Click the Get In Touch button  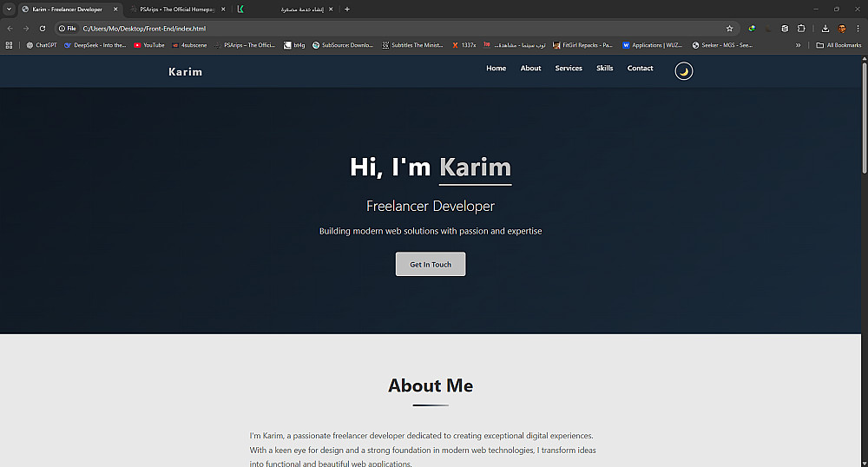point(431,264)
